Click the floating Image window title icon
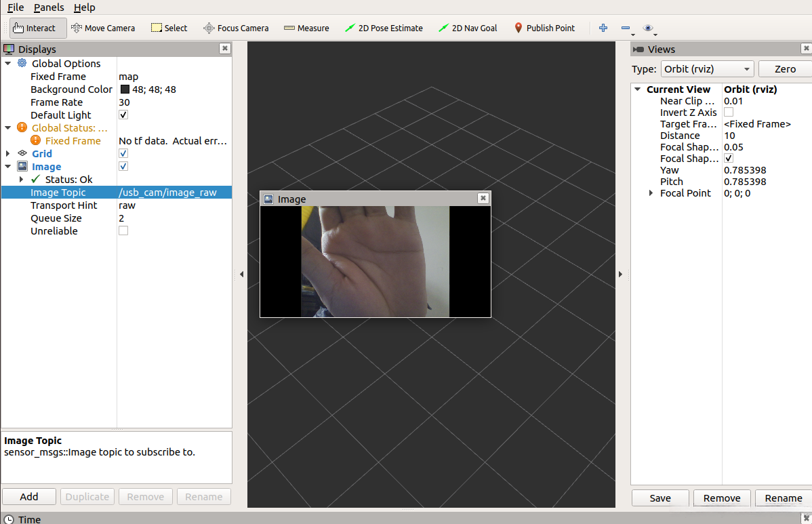 (269, 199)
